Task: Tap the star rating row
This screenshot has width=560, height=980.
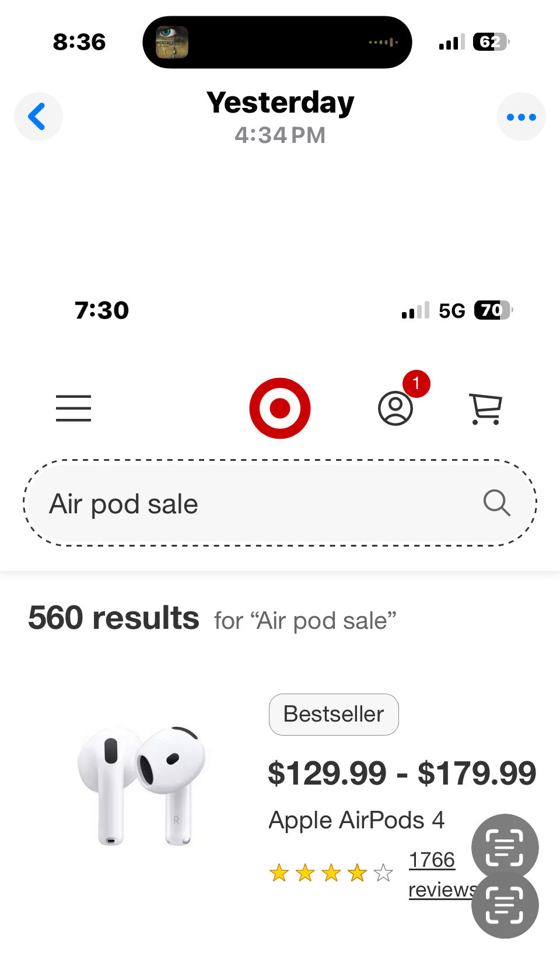Action: tap(331, 873)
